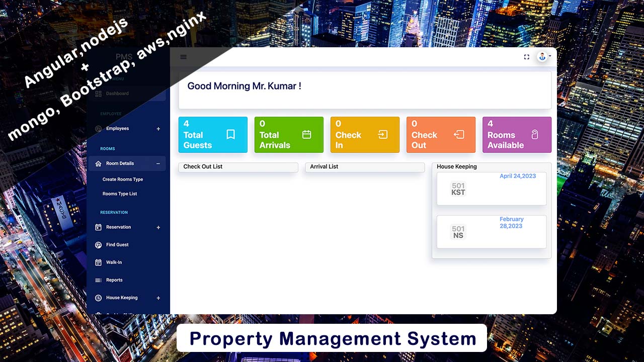Click the Employees sidebar icon

tap(98, 129)
